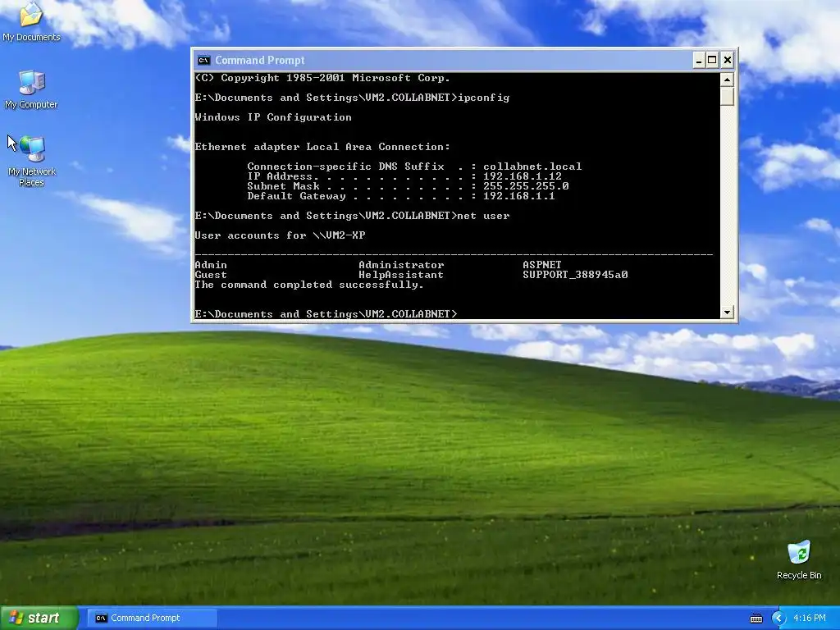
Task: Expand hidden tray icons with the arrow
Action: tap(778, 619)
